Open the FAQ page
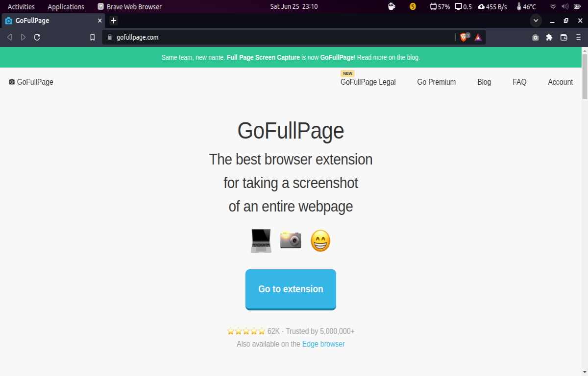This screenshot has height=376, width=588. pyautogui.click(x=519, y=82)
